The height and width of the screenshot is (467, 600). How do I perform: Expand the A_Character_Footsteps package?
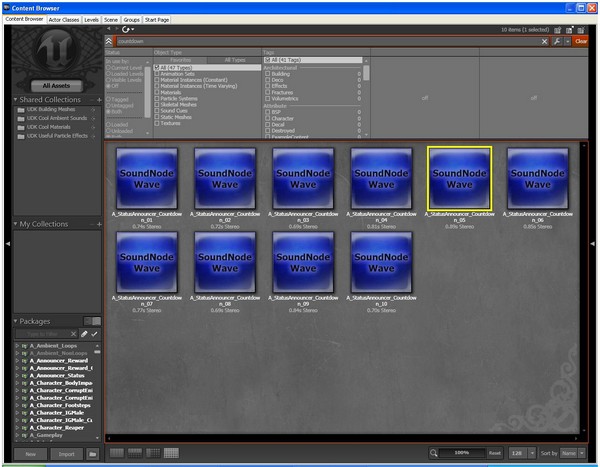point(17,405)
